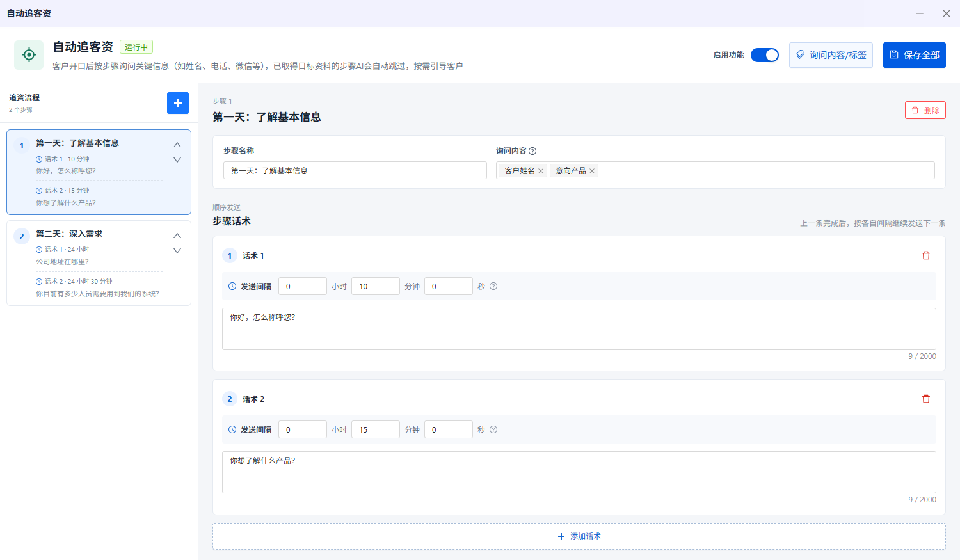Click the help icon after 话术 2 秒 field

pyautogui.click(x=493, y=429)
